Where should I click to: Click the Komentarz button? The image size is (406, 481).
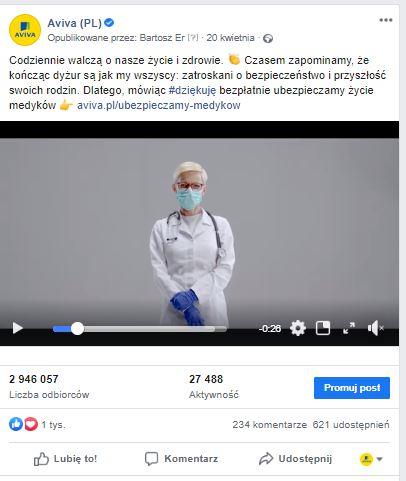click(181, 459)
